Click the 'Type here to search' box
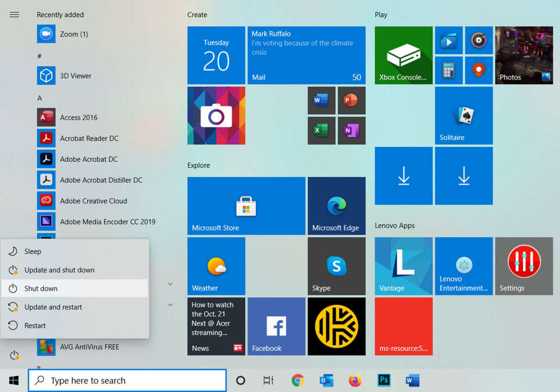 [127, 381]
